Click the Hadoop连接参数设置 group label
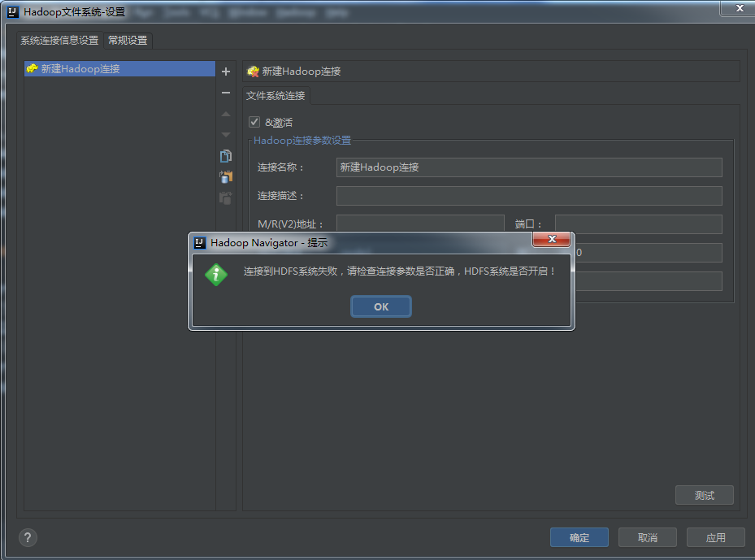Viewport: 755px width, 560px height. pos(302,141)
